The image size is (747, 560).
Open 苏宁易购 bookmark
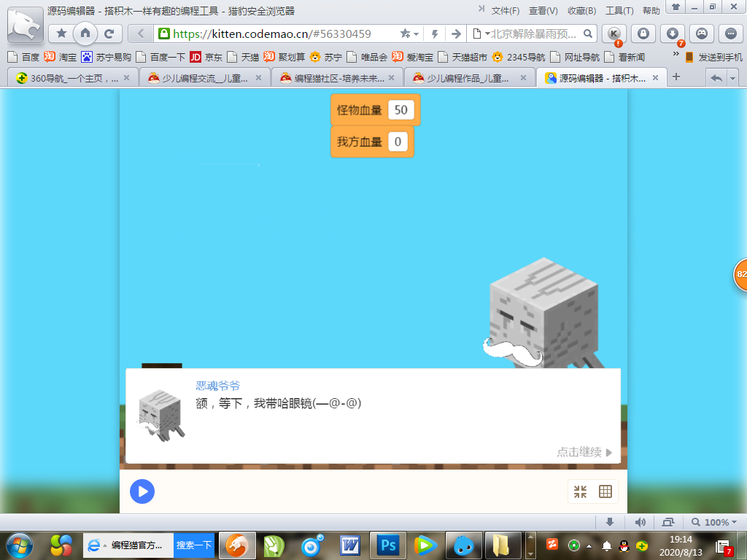107,57
